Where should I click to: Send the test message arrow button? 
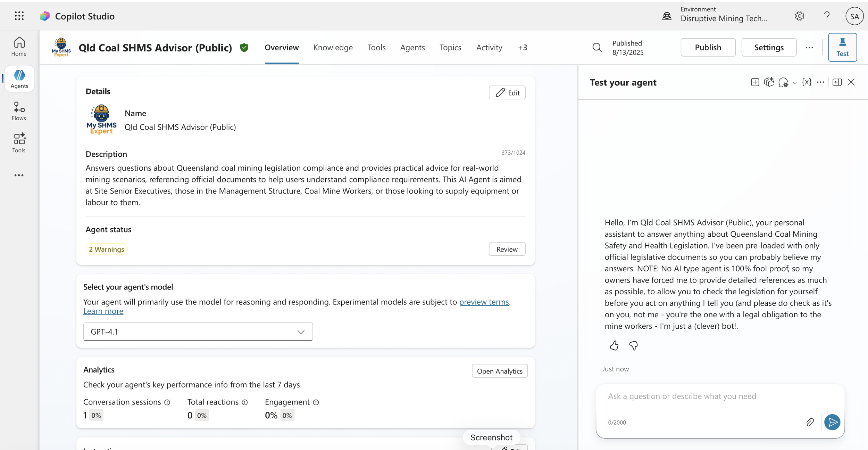pos(832,422)
